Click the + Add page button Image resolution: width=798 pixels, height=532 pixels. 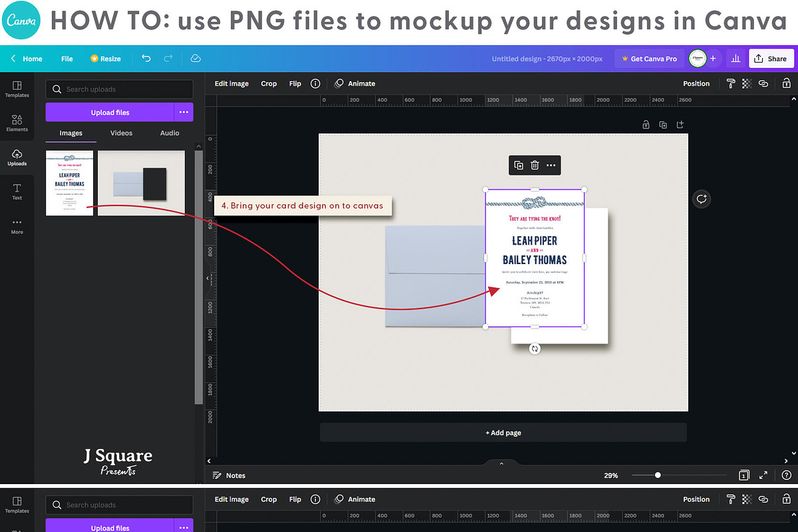503,433
